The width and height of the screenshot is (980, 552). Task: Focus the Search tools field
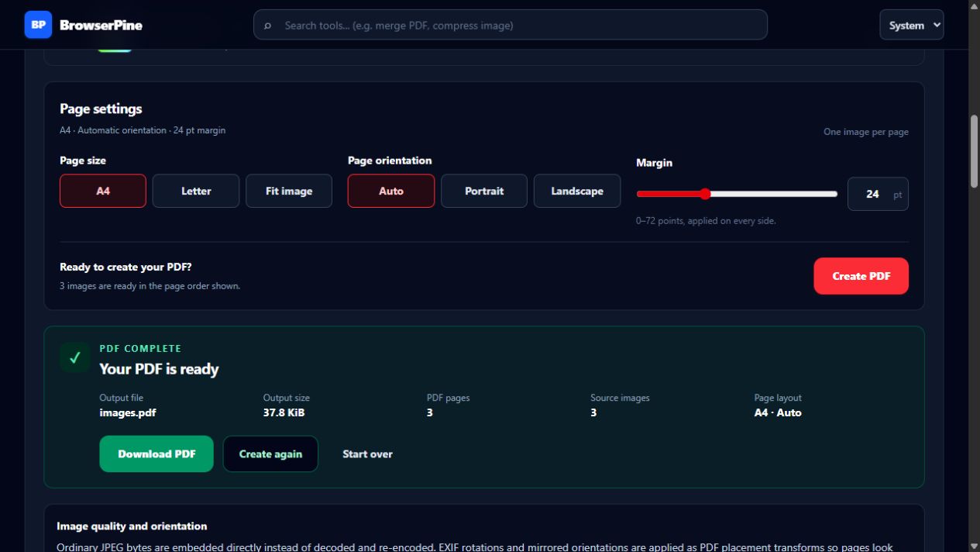pyautogui.click(x=511, y=25)
